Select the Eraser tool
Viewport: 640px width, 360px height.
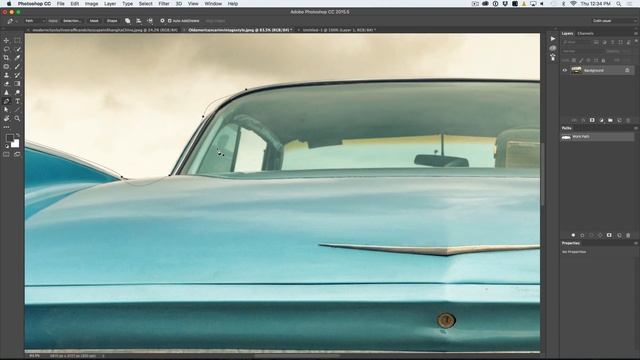[6, 84]
